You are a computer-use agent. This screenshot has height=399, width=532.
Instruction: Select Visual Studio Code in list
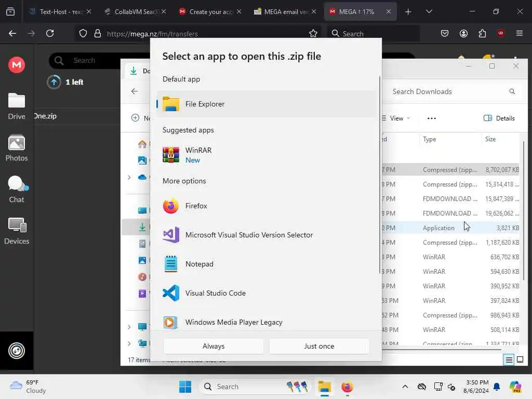[x=267, y=293]
